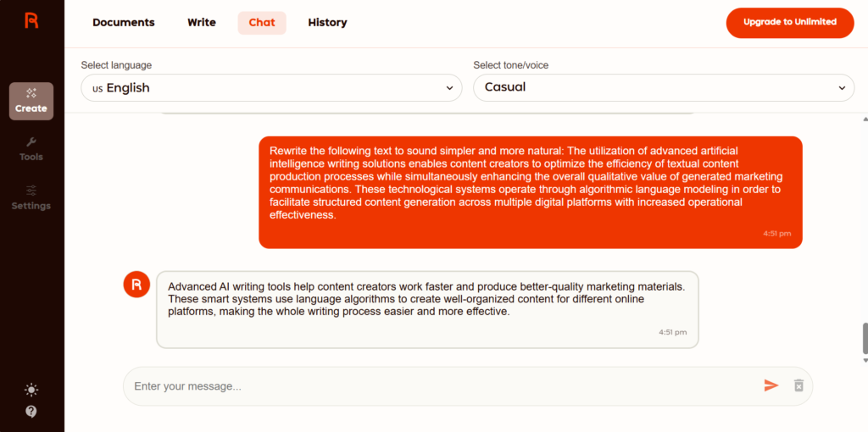Screen dimensions: 868x432
Task: Click the Upgrade to Unlimited button
Action: point(790,22)
